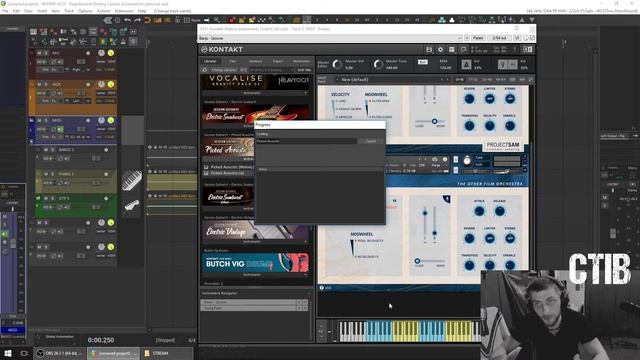Click the guitar track icon
This screenshot has height=360, width=640.
pyautogui.click(x=131, y=205)
